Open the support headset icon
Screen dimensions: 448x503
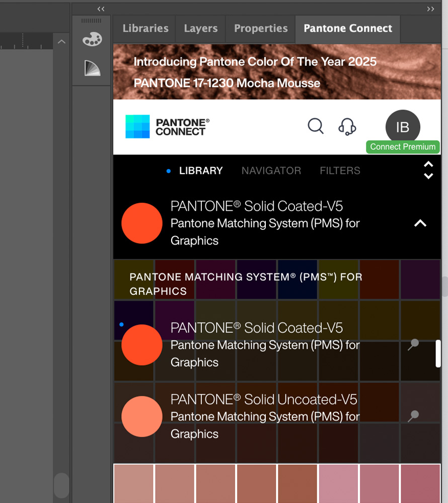coord(347,126)
